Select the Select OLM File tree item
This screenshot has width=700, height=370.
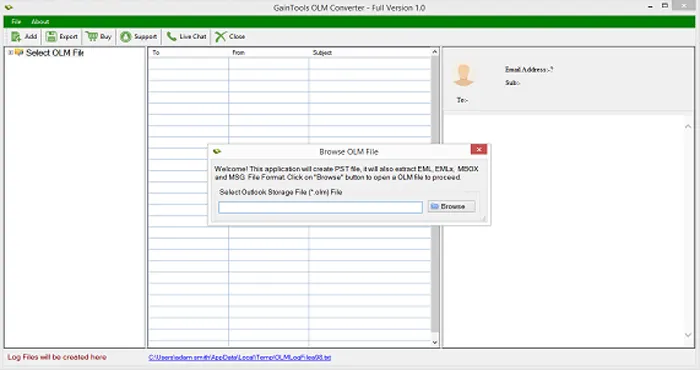(x=54, y=53)
